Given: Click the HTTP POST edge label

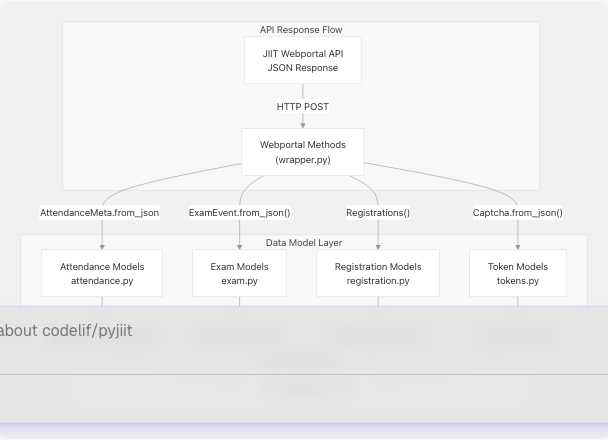Looking at the screenshot, I should pos(302,106).
